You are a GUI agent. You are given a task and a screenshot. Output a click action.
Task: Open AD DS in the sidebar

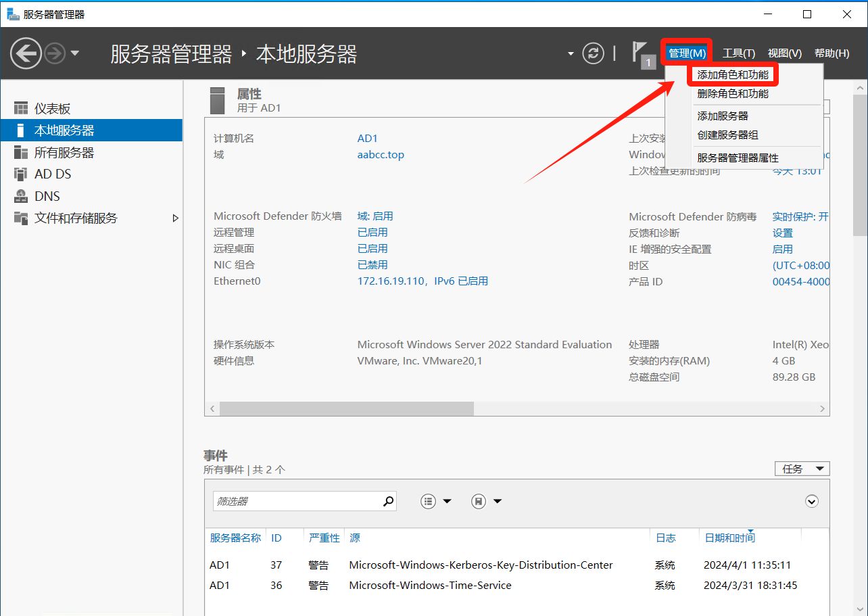pyautogui.click(x=53, y=174)
